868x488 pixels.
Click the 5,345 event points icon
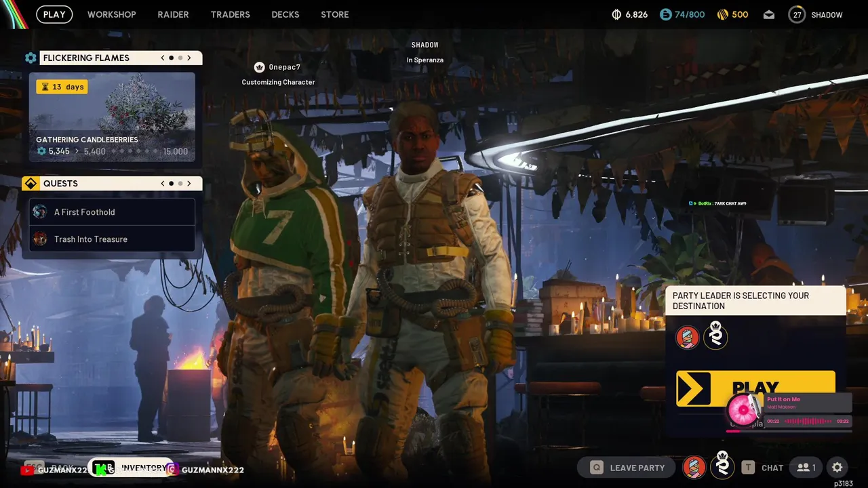[x=41, y=151]
